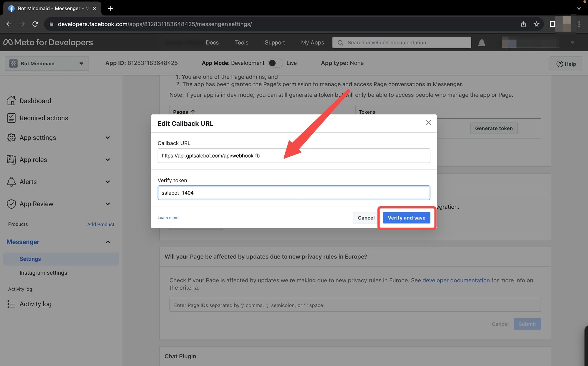
Task: Expand App Review section
Action: [108, 204]
